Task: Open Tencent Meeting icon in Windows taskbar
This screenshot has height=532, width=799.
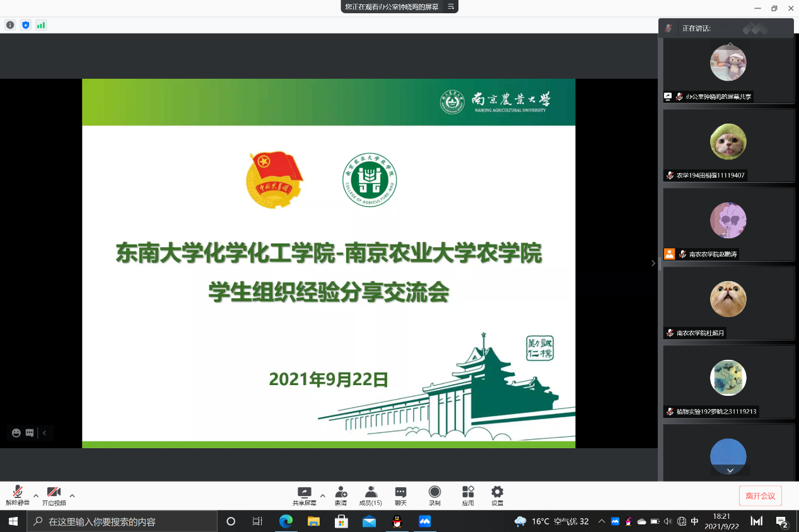Action: click(x=424, y=521)
